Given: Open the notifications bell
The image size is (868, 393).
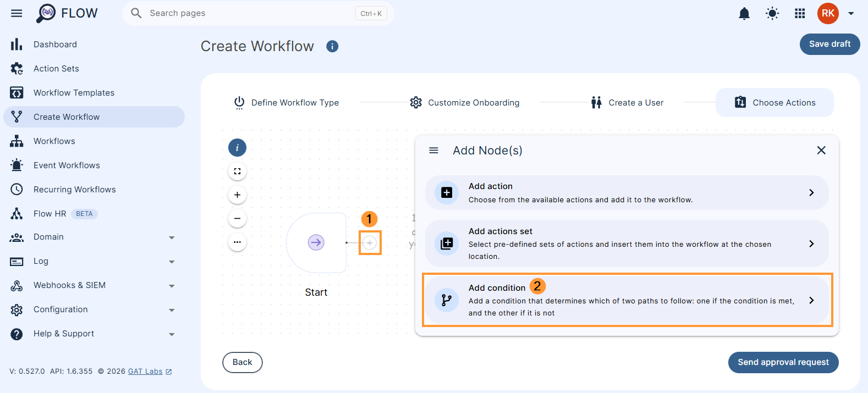Looking at the screenshot, I should 744,13.
